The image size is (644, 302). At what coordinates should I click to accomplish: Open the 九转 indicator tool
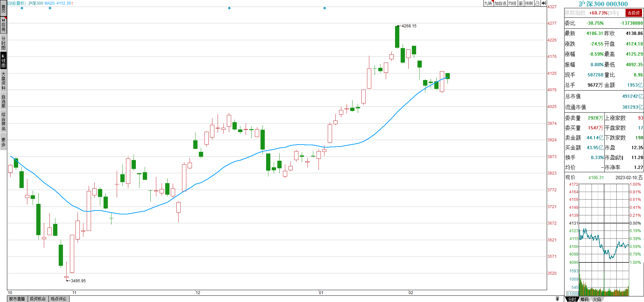[x=488, y=3]
